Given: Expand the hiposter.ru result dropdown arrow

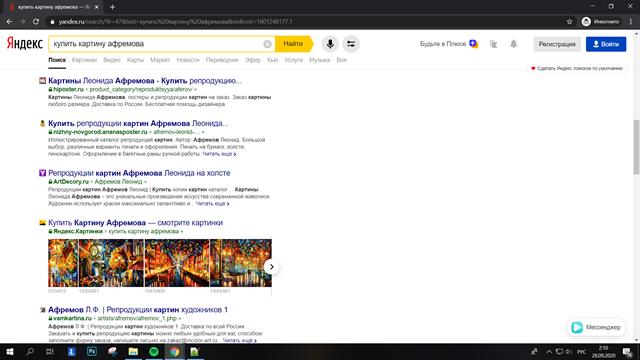Looking at the screenshot, I should pos(196,89).
